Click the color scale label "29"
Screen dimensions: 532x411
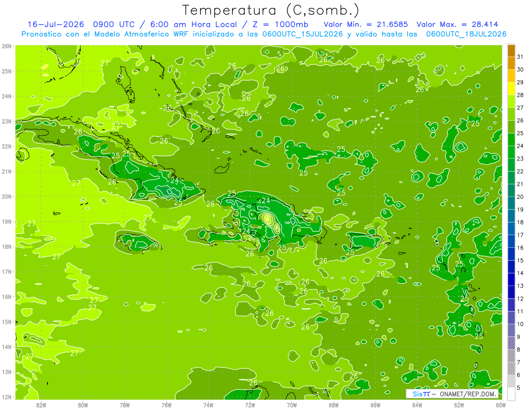coord(520,82)
